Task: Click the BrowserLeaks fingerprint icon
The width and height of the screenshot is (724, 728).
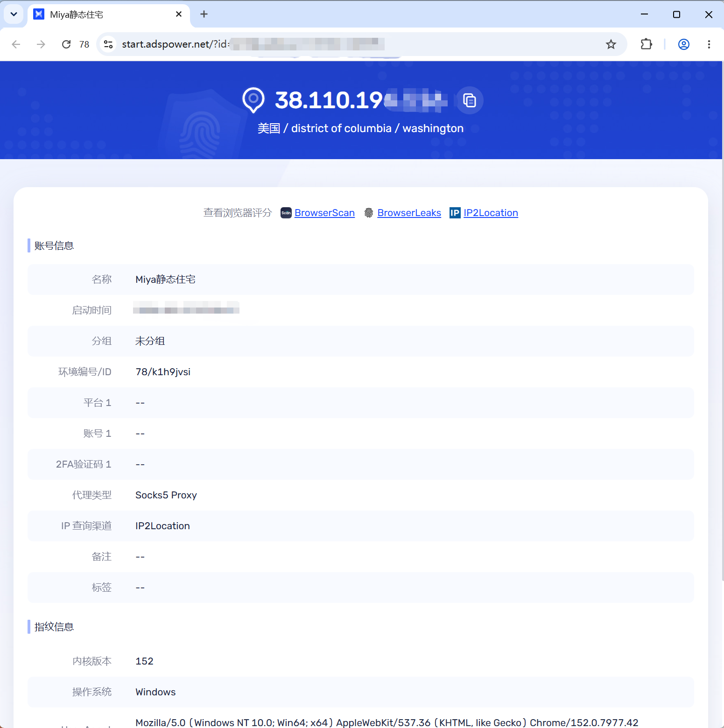Action: point(369,213)
